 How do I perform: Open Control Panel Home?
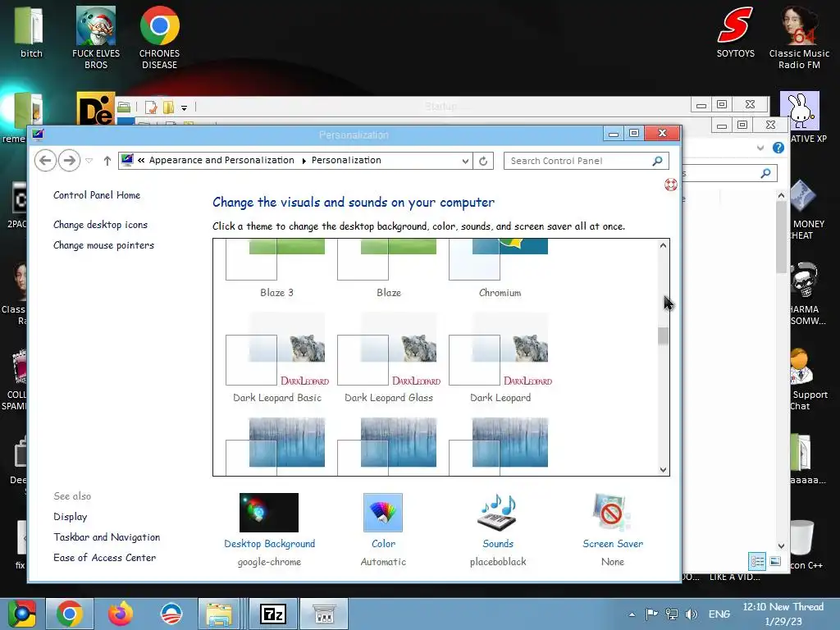click(x=97, y=195)
